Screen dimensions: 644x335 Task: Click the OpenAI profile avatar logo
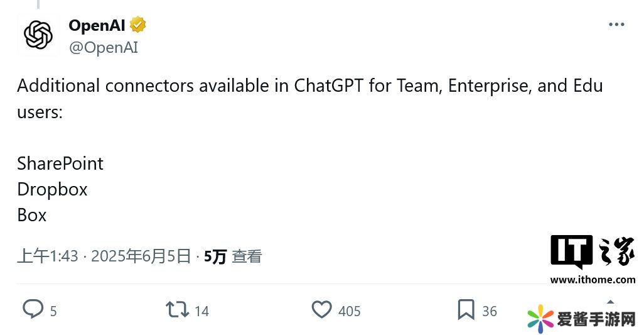click(x=38, y=35)
